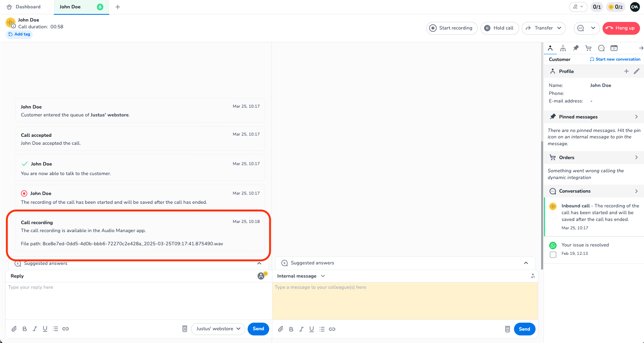Toggle bold formatting in Reply toolbar
Image resolution: width=644 pixels, height=343 pixels.
tap(25, 329)
